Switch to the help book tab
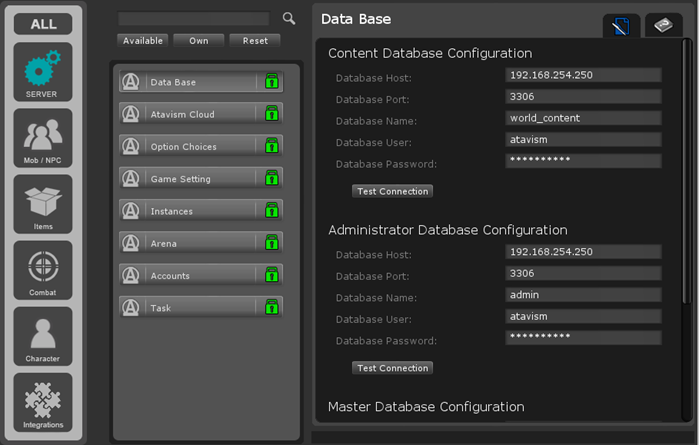Image resolution: width=699 pixels, height=445 pixels. 663,26
